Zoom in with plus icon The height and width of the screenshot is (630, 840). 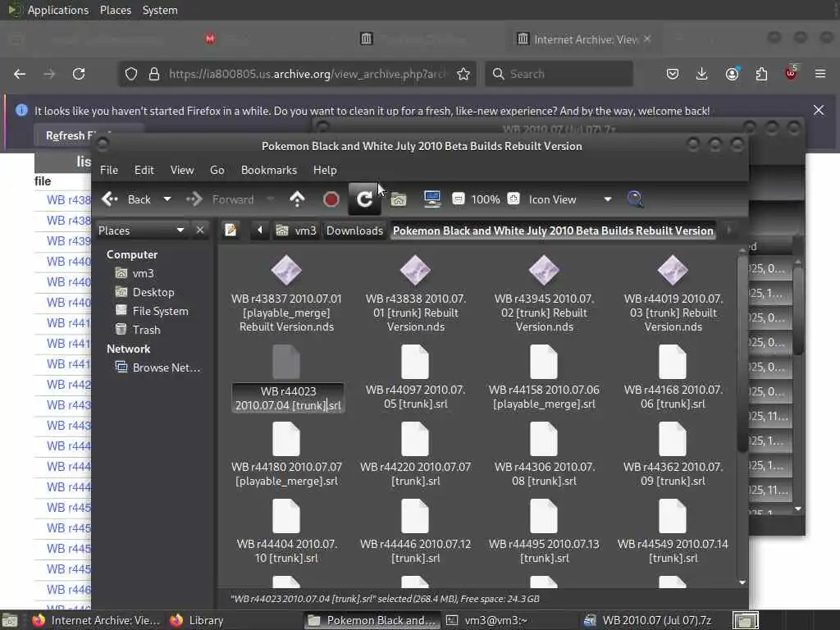coord(514,199)
